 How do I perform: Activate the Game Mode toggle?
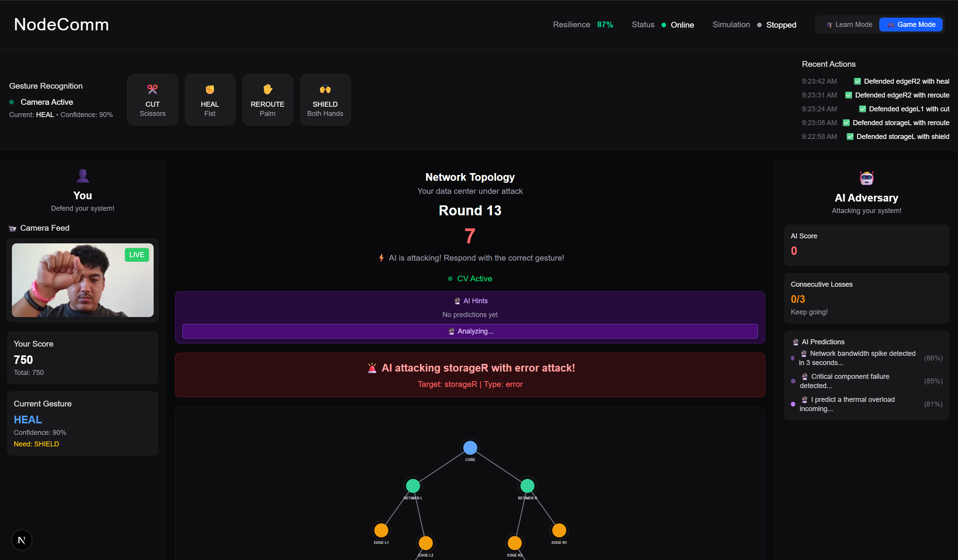click(x=911, y=25)
